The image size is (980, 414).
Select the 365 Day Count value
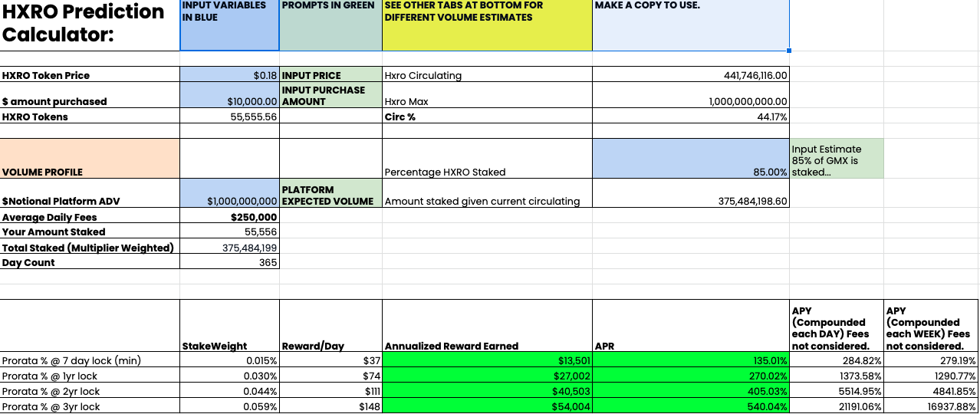(x=229, y=262)
